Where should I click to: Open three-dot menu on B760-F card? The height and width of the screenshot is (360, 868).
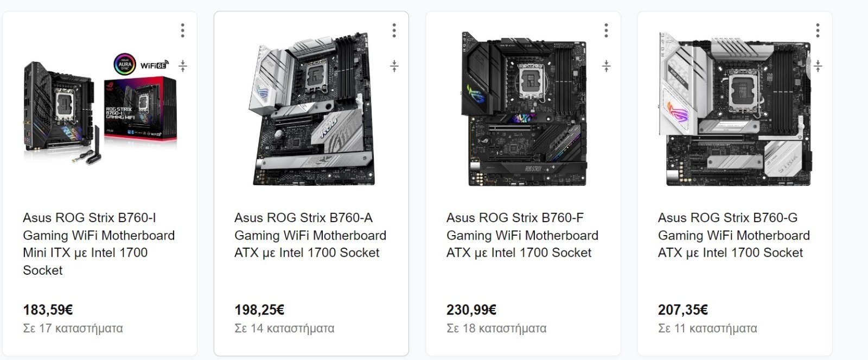click(x=607, y=30)
